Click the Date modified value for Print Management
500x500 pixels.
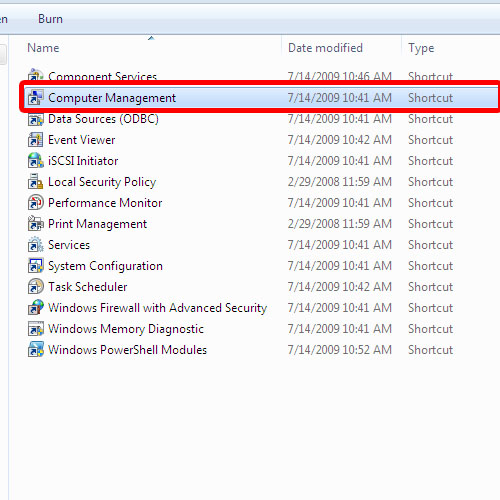point(340,224)
